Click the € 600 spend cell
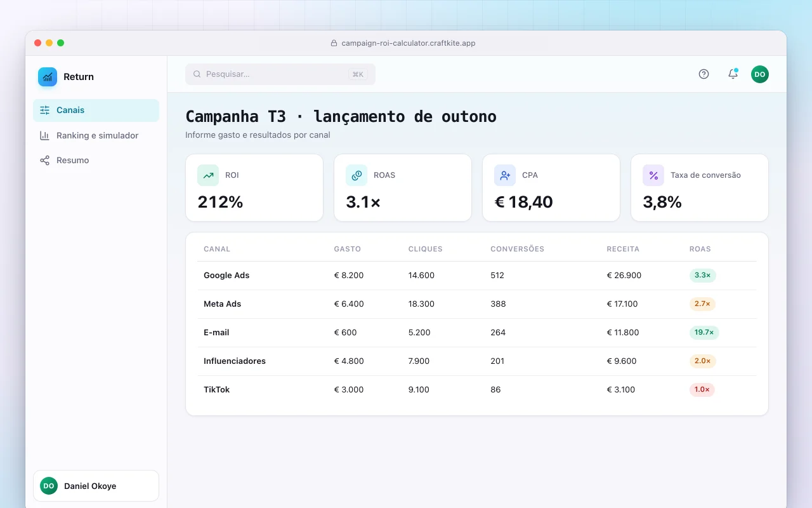Screen dimensions: 812x508 [x=346, y=333]
